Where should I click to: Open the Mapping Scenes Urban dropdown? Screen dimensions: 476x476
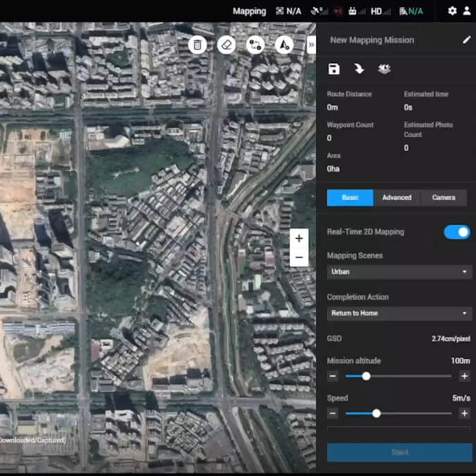pyautogui.click(x=399, y=272)
